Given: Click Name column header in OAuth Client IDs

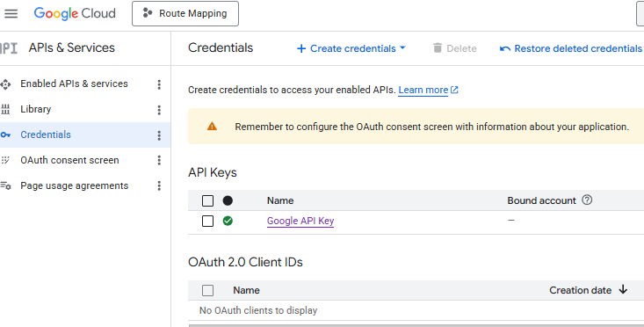Looking at the screenshot, I should click(246, 290).
